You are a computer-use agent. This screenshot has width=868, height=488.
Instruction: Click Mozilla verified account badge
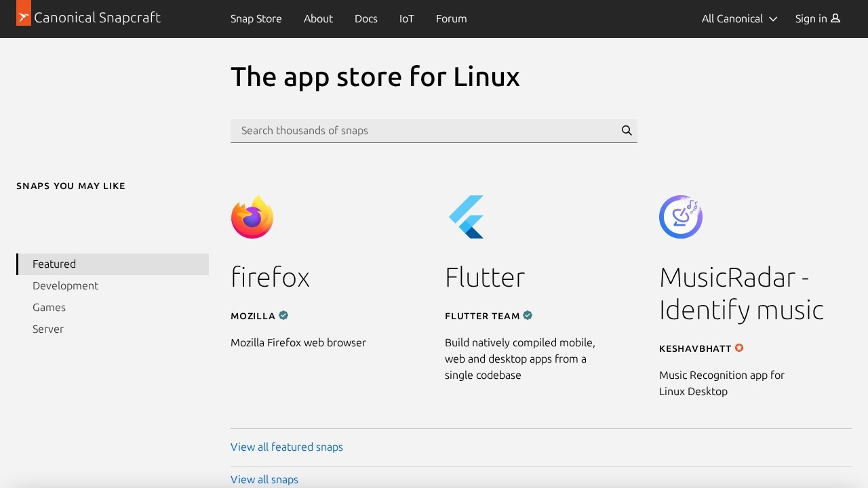coord(283,315)
